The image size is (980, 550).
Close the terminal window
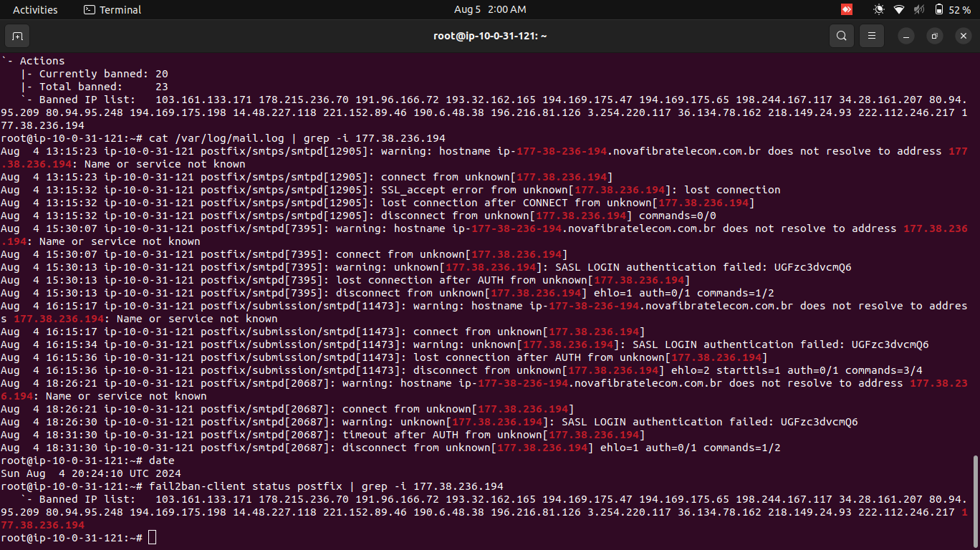coord(964,36)
